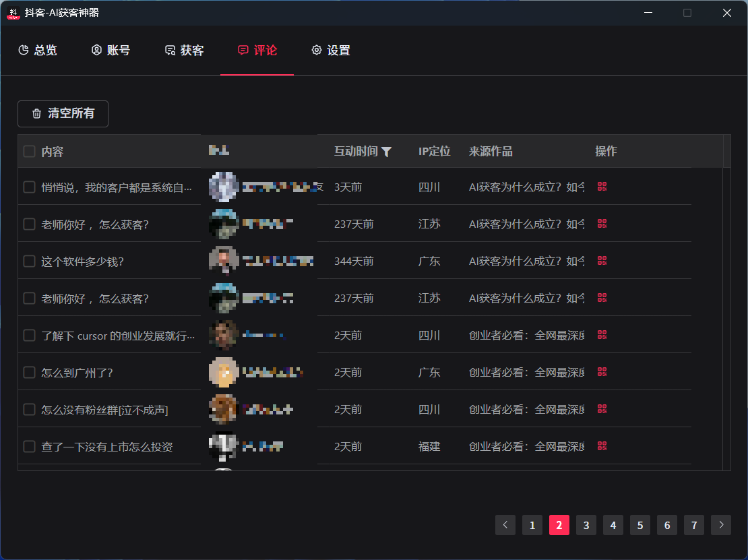Open the 设置 tab
Image resolution: width=748 pixels, height=560 pixels.
331,51
